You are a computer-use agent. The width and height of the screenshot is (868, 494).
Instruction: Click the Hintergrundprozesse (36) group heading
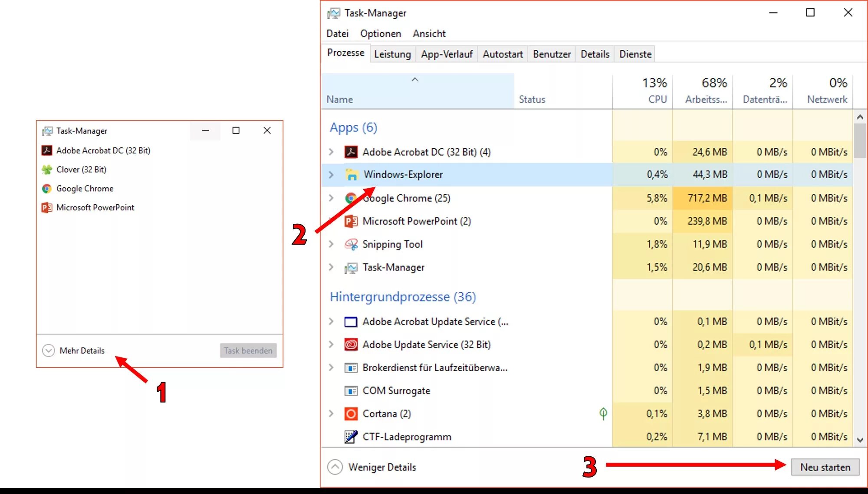(403, 297)
